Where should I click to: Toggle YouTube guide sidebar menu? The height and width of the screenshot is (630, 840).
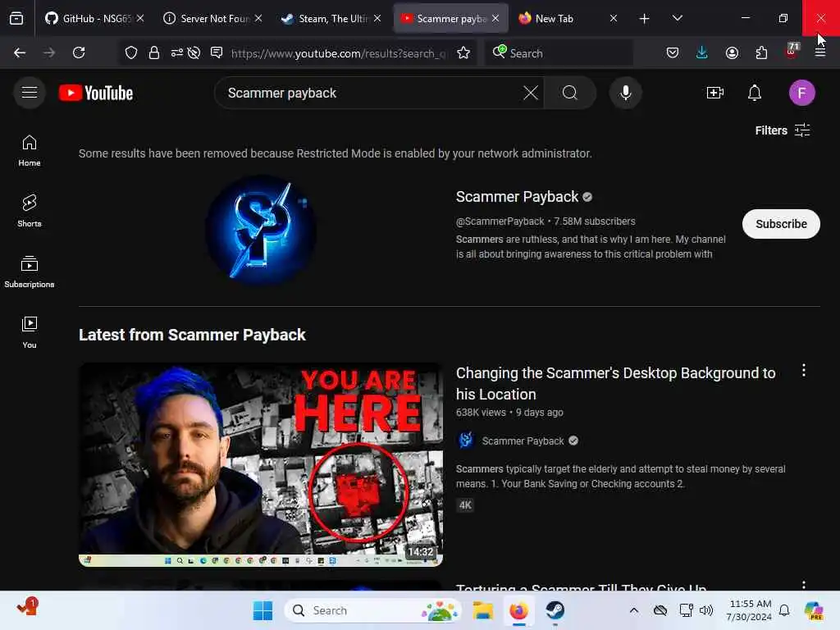pos(30,93)
